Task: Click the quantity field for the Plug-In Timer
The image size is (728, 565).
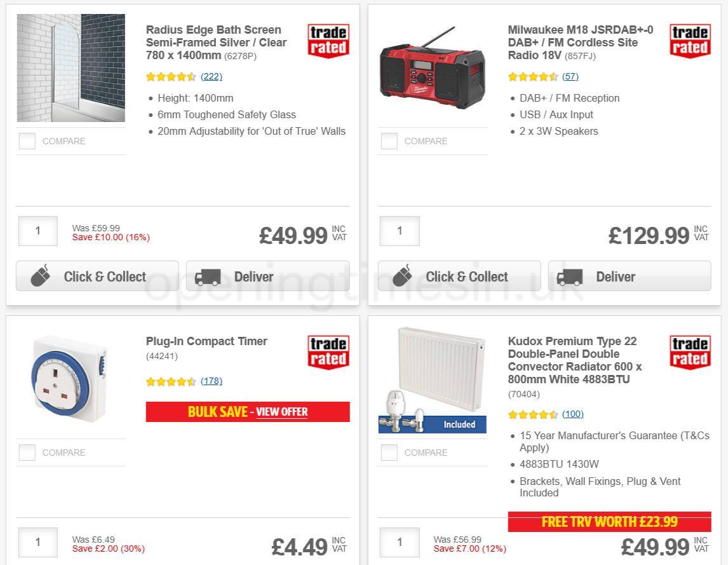Action: [x=37, y=542]
